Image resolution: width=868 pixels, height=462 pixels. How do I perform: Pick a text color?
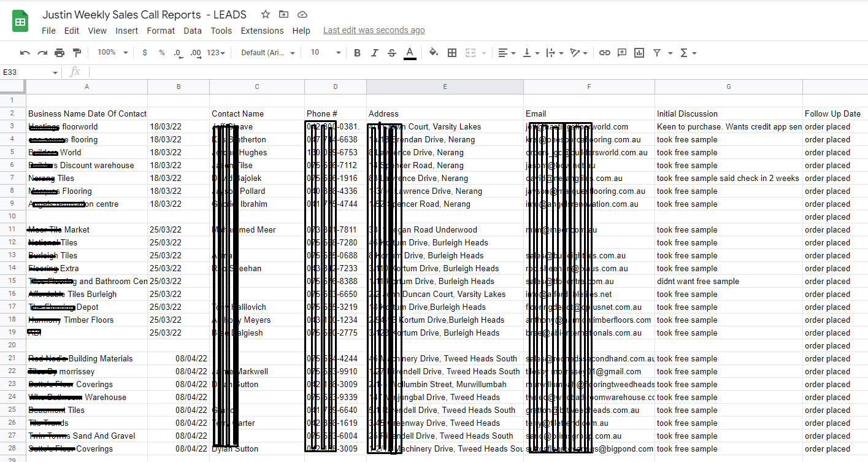click(410, 53)
